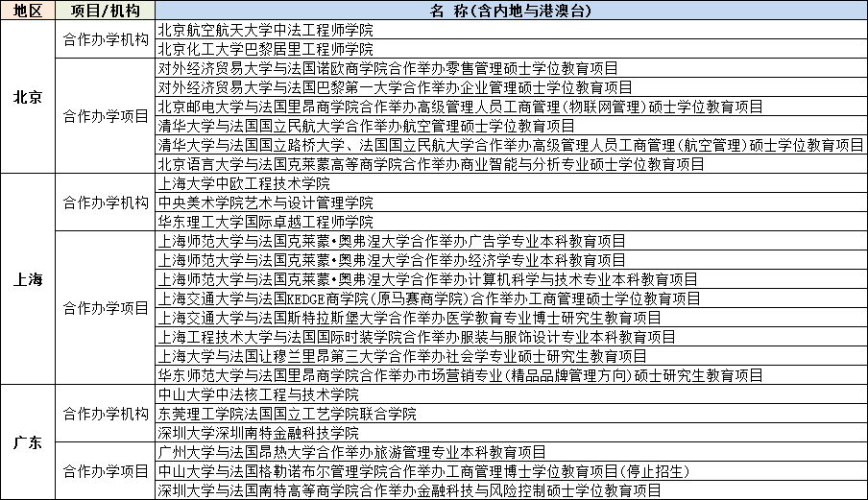
Task: Select the 项目/机构 header cell
Action: (x=106, y=11)
